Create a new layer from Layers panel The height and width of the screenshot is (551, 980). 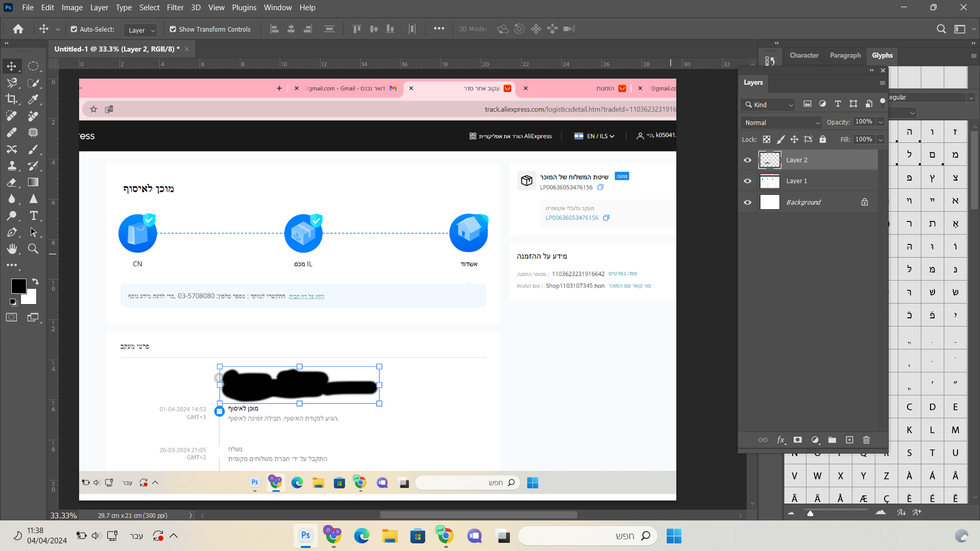tap(849, 440)
